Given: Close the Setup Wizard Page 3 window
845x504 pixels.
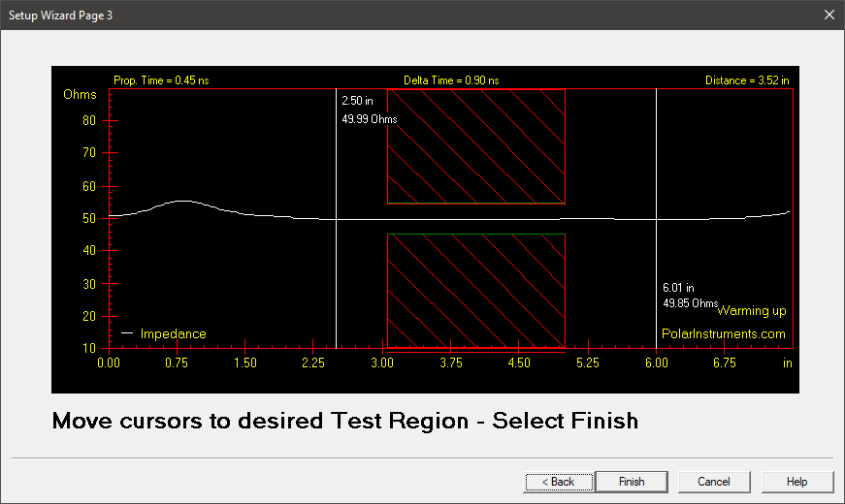Looking at the screenshot, I should [x=829, y=15].
